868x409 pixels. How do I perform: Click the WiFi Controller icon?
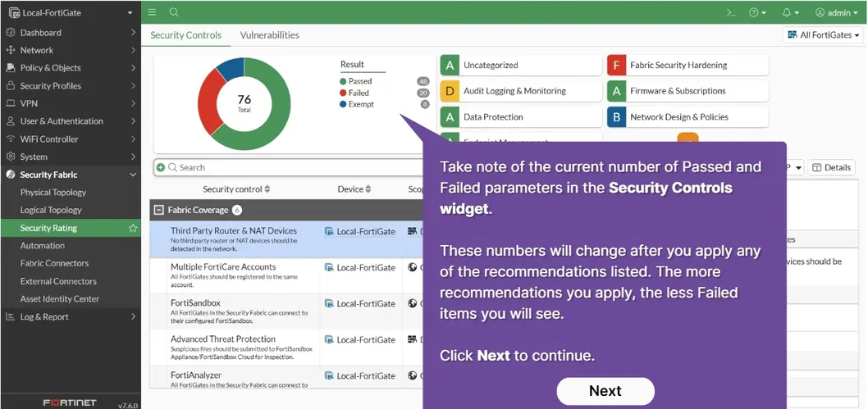pos(10,139)
